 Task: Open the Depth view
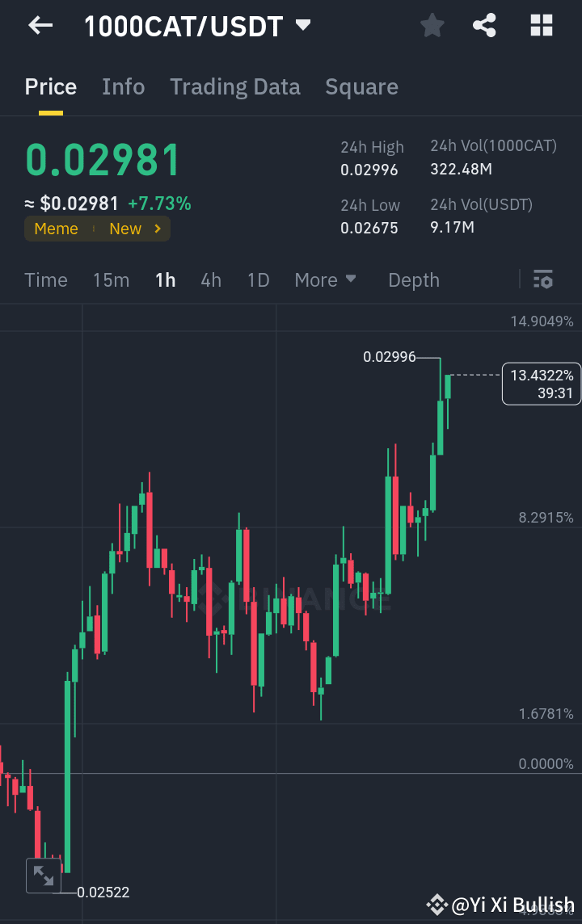[413, 279]
